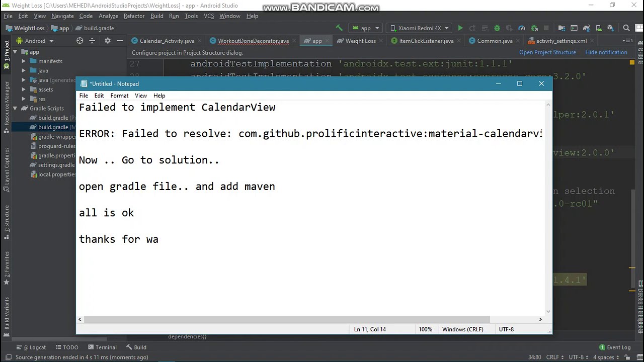
Task: Close the Common.java tab
Action: 518,41
